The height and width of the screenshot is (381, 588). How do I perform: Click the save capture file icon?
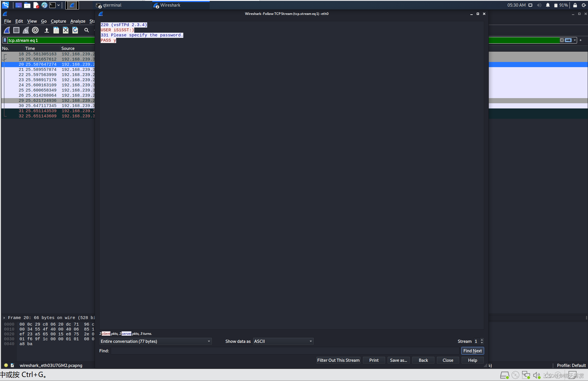56,30
